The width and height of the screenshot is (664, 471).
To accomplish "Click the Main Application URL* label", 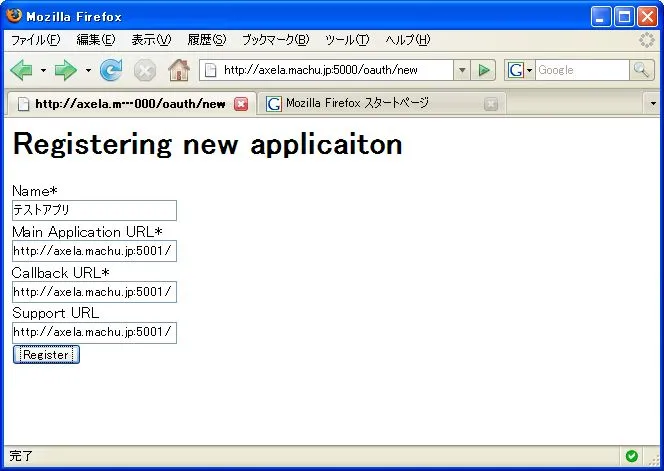I will [87, 232].
